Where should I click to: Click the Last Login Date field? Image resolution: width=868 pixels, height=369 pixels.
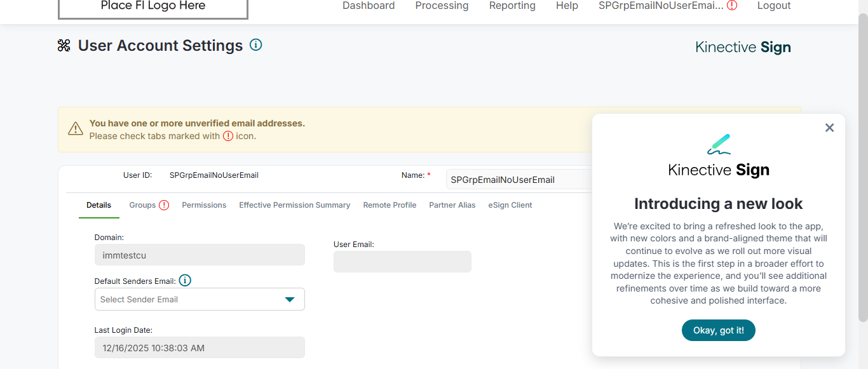(200, 347)
